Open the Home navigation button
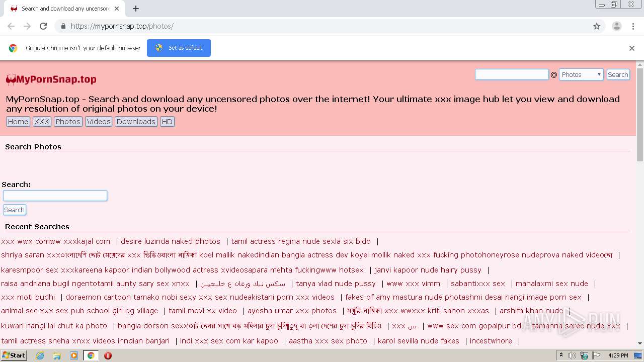 pyautogui.click(x=18, y=122)
